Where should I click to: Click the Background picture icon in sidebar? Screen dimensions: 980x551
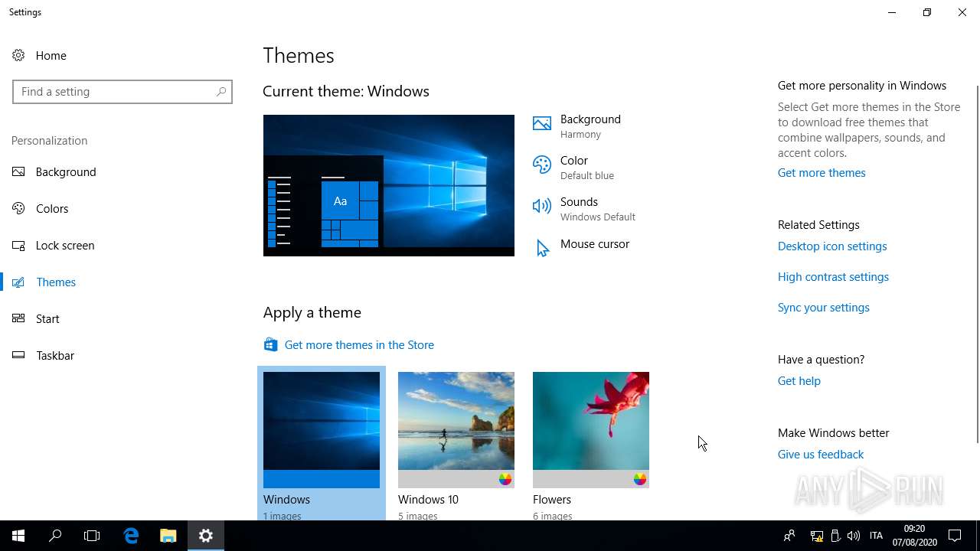(x=18, y=171)
